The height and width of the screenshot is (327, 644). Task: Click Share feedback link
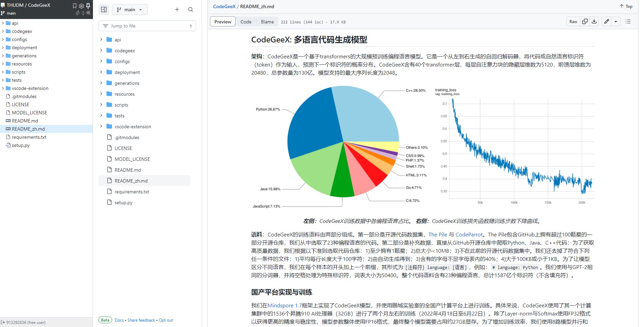tap(141, 320)
